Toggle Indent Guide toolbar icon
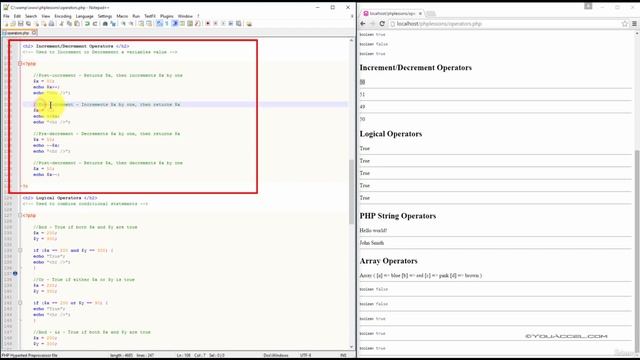 coord(175,24)
